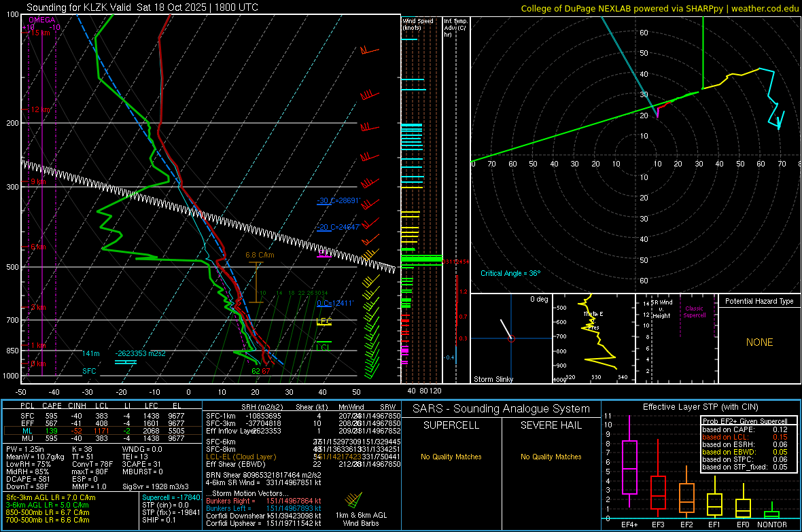This screenshot has width=802, height=532.
Task: Select the '141m' effective inflow label
Action: click(91, 353)
